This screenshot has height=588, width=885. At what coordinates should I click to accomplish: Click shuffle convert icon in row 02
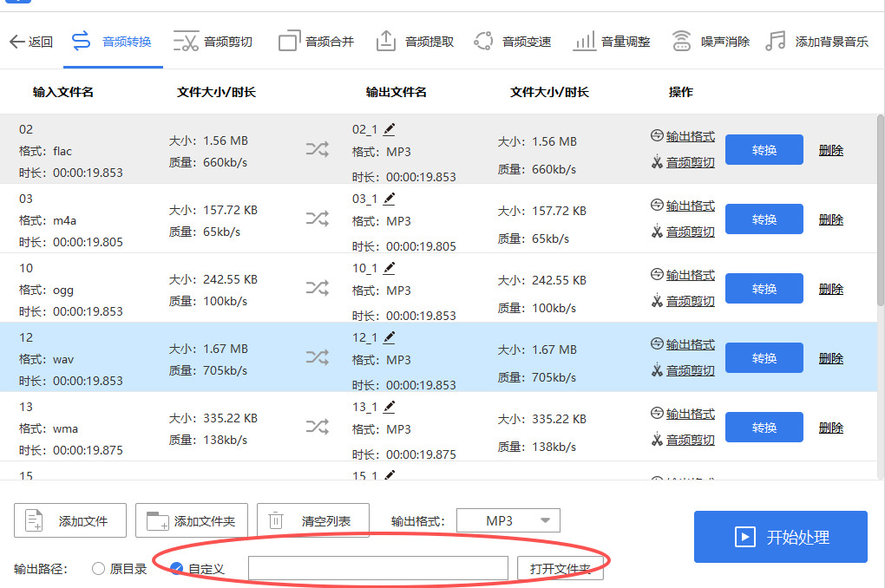pyautogui.click(x=318, y=149)
